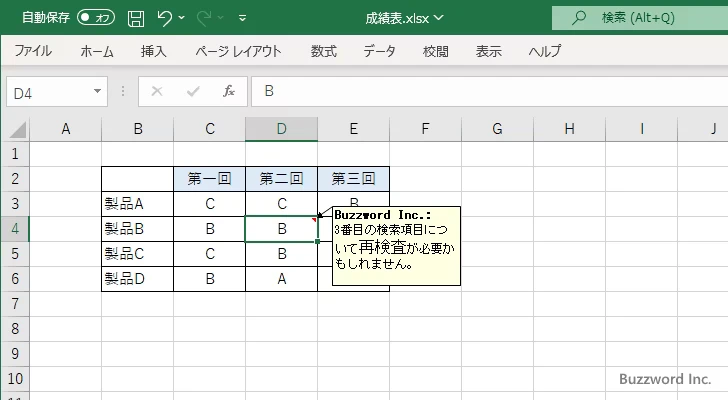This screenshot has height=400, width=728.
Task: Click 製品D's 第一回 cell with B
Action: [209, 279]
